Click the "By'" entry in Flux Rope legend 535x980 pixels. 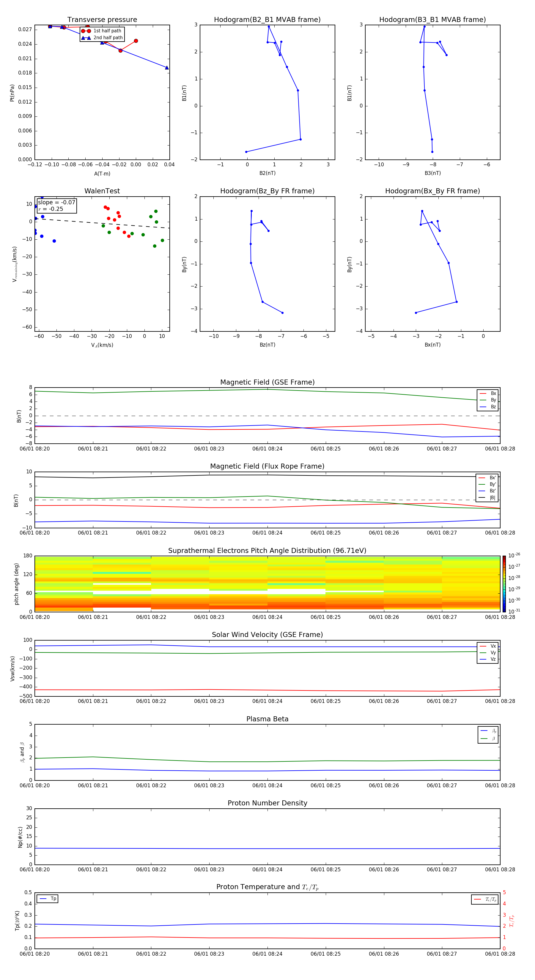[487, 484]
